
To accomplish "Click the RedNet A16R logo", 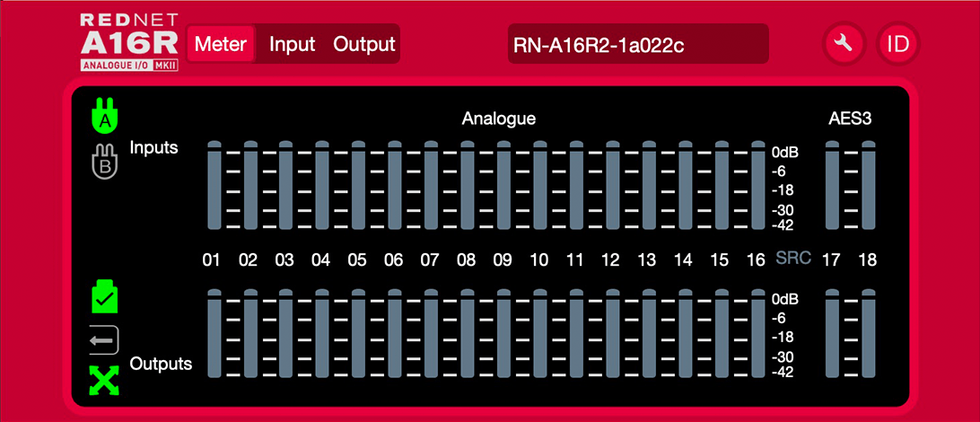I will pos(129,41).
